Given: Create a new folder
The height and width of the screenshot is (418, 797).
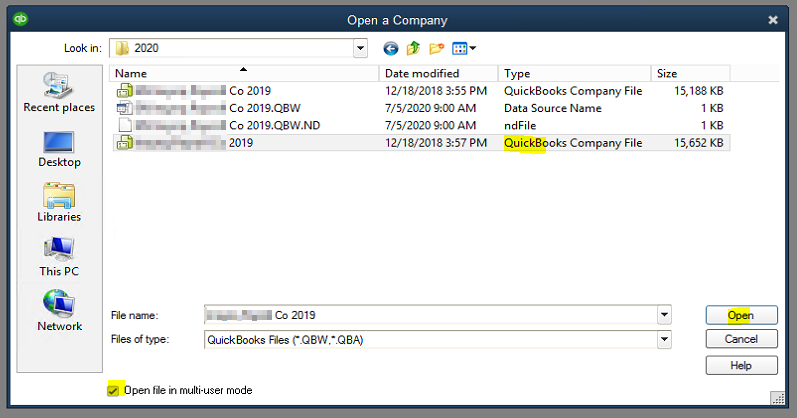Looking at the screenshot, I should pos(437,49).
